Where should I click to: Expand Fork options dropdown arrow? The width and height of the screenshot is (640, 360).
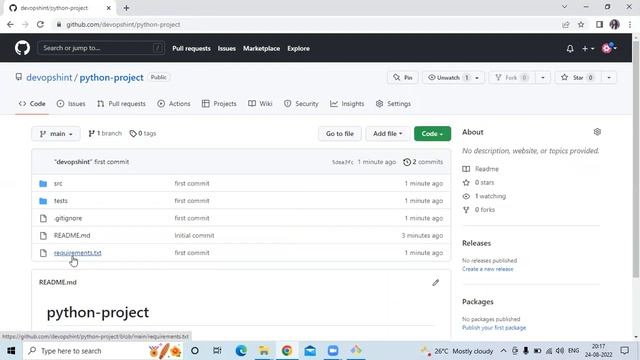pyautogui.click(x=542, y=78)
